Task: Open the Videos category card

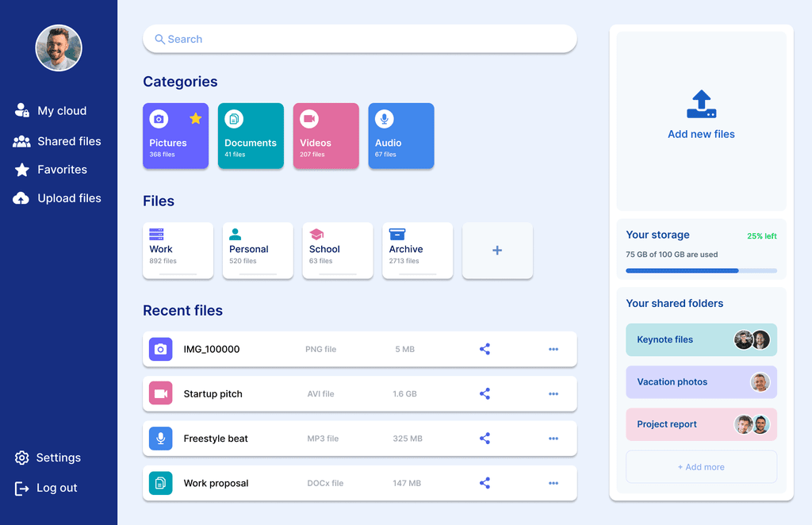Action: [x=326, y=136]
